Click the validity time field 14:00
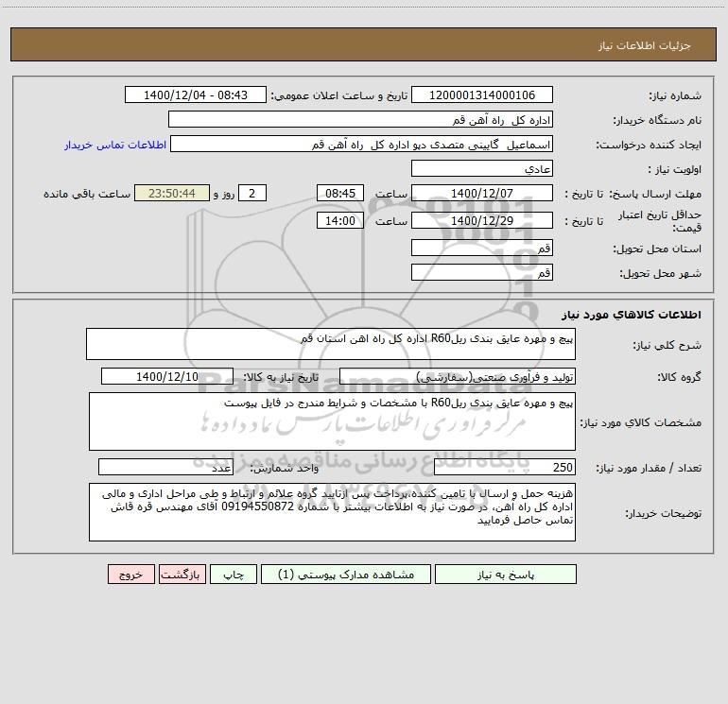This screenshot has width=728, height=704. (x=339, y=220)
